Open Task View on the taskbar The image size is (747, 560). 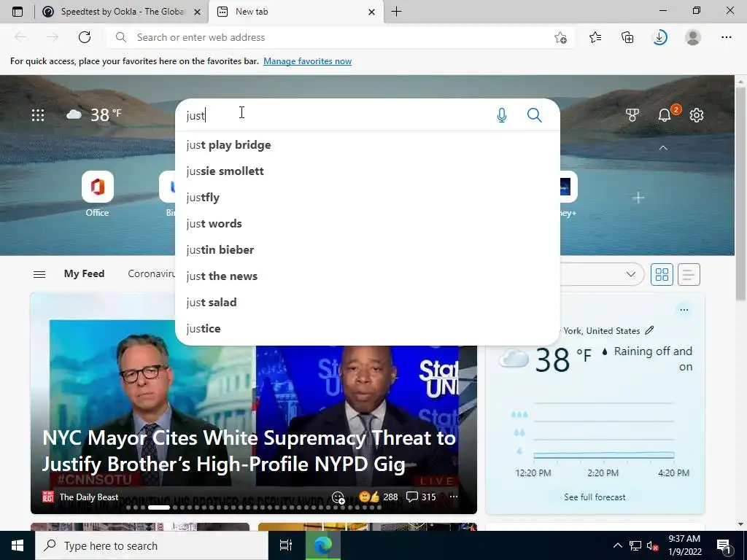(x=285, y=545)
